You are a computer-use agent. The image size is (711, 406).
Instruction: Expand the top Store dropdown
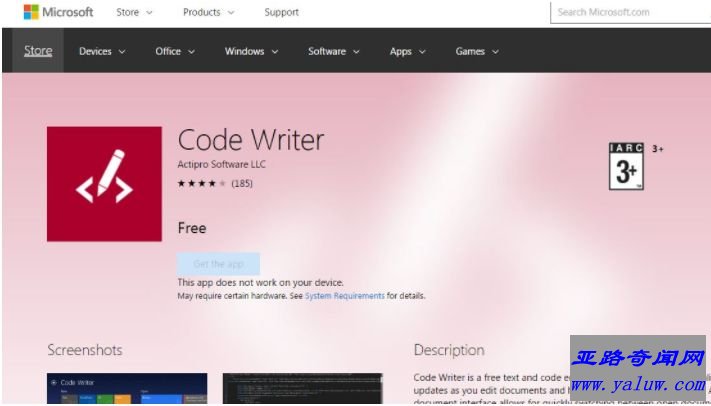[x=134, y=12]
